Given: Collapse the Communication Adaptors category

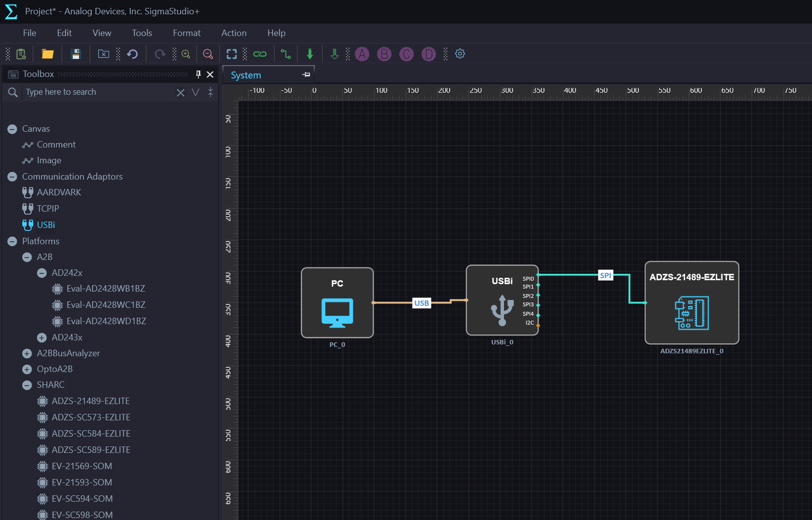Looking at the screenshot, I should pos(12,177).
